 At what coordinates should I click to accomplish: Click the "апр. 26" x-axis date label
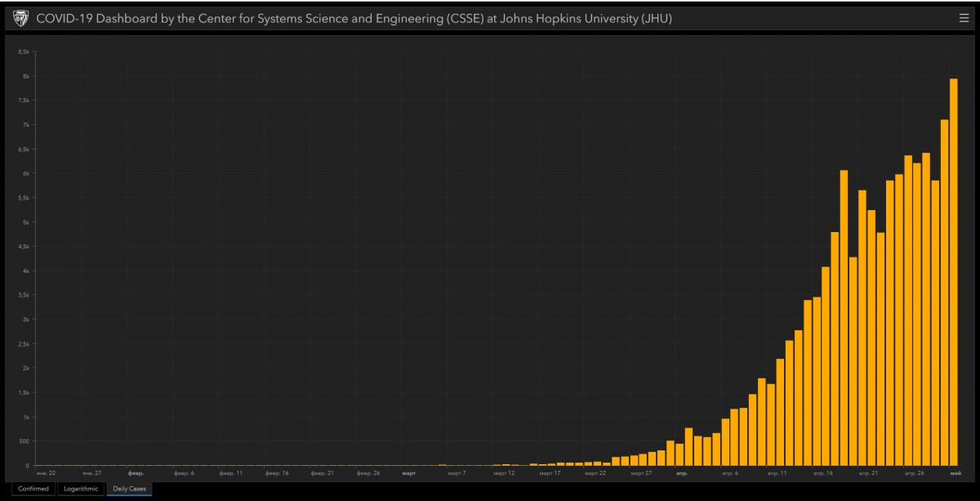914,473
